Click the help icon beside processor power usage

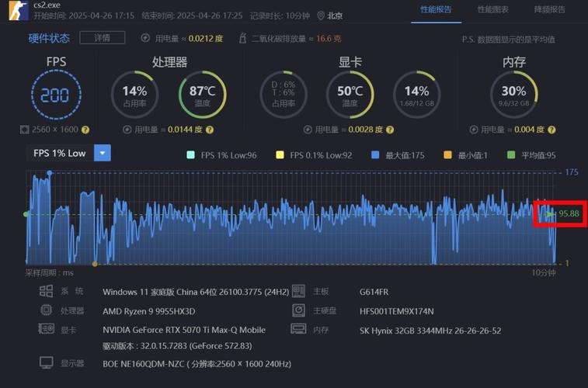(x=212, y=130)
